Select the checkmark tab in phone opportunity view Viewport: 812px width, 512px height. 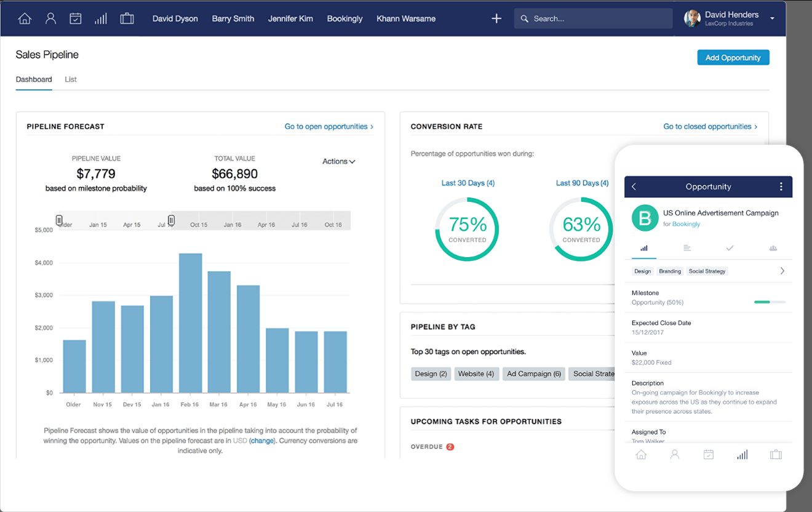[x=730, y=248]
